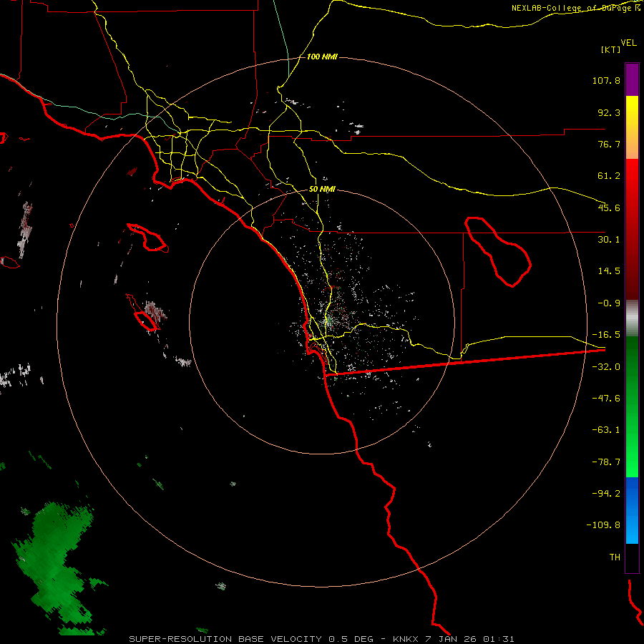Click the 107.8 velocity scale value
Image resolution: width=644 pixels, height=644 pixels.
point(606,80)
